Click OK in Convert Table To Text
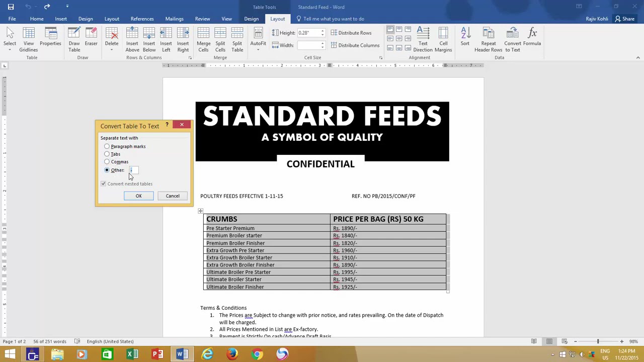Image resolution: width=644 pixels, height=362 pixels. pyautogui.click(x=139, y=196)
